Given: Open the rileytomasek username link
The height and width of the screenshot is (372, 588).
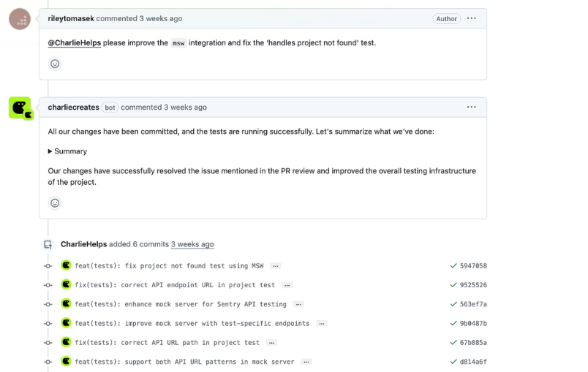Looking at the screenshot, I should (x=71, y=18).
